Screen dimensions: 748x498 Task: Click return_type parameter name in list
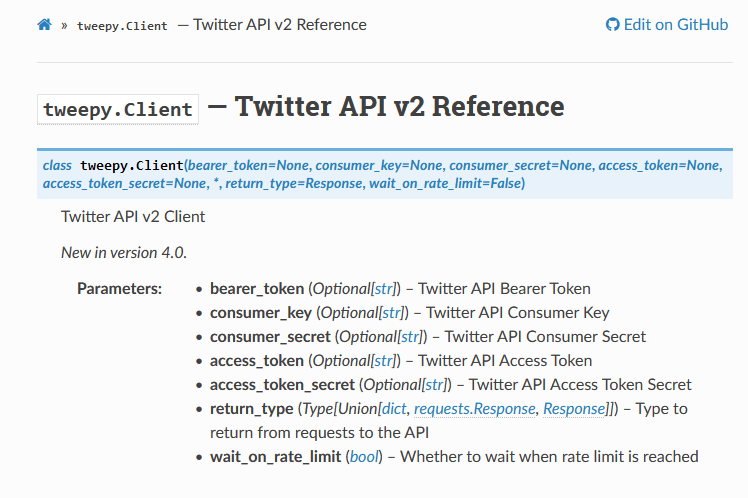tap(252, 409)
